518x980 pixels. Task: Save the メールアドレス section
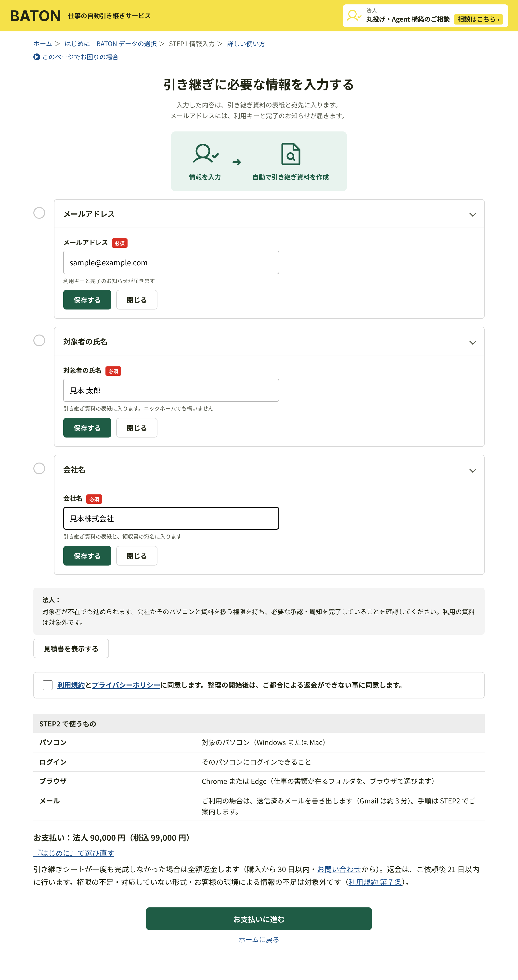(87, 300)
